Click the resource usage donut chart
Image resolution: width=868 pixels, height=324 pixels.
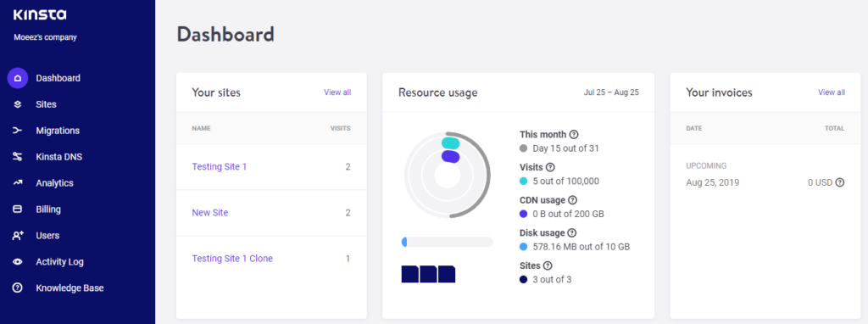(x=448, y=176)
